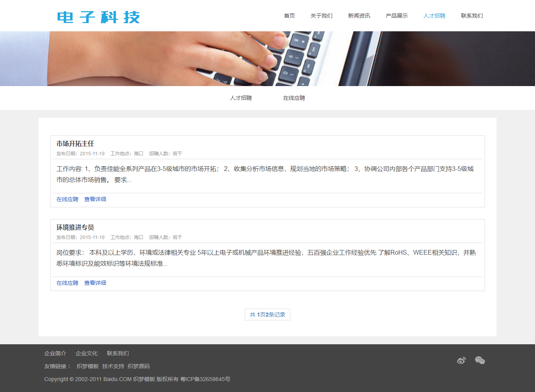Screen dimensions: 535x392
Task: Open the WeChat icon in footer
Action: coord(480,360)
